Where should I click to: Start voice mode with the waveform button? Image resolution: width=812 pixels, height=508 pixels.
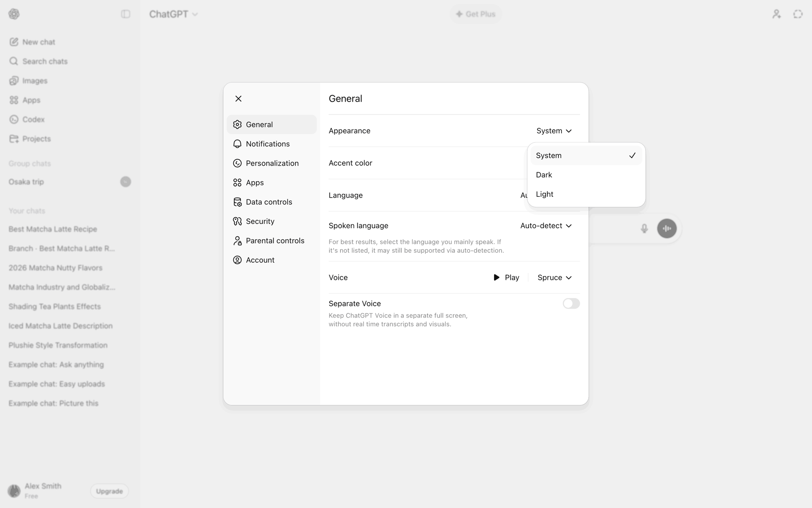(x=667, y=229)
